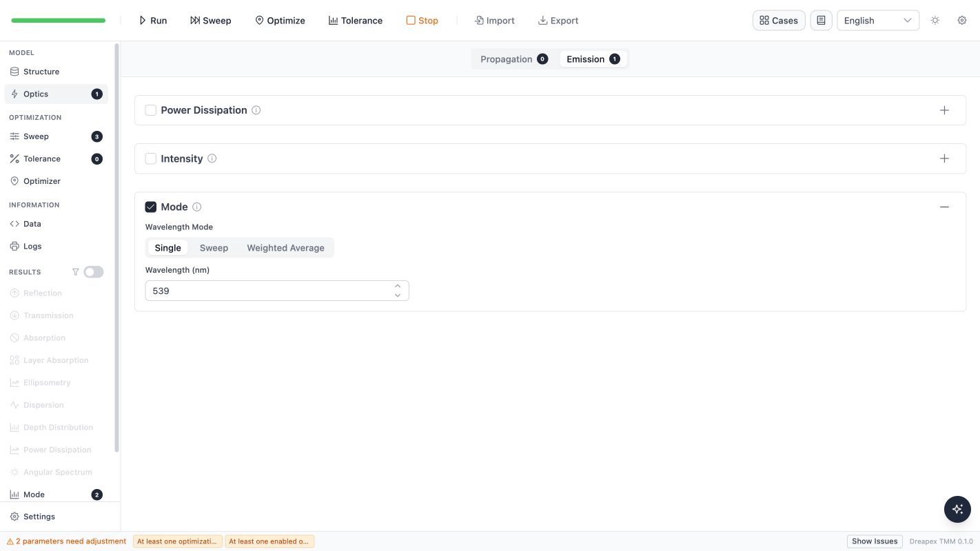The image size is (980, 551).
Task: Click the Run button in toolbar
Action: (153, 21)
